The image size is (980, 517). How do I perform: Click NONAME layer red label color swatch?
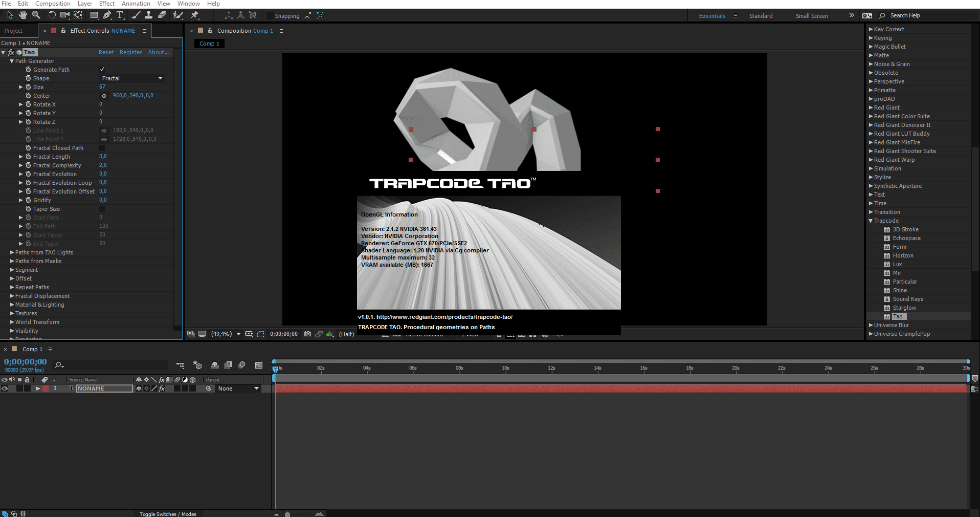click(x=46, y=389)
